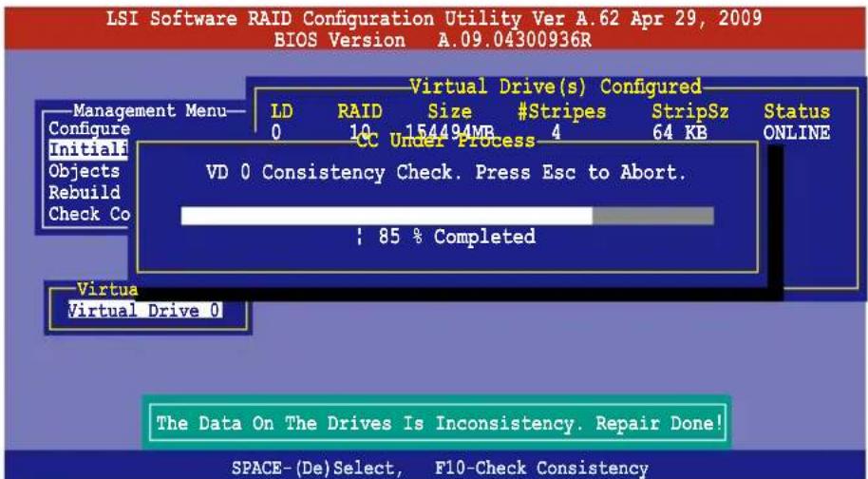The width and height of the screenshot is (868, 479).
Task: Click the Size column header
Action: [x=449, y=111]
